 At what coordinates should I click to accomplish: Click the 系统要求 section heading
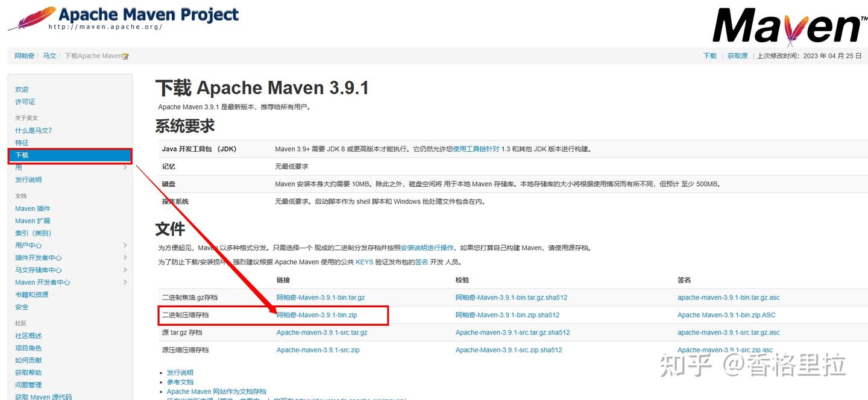tap(185, 126)
